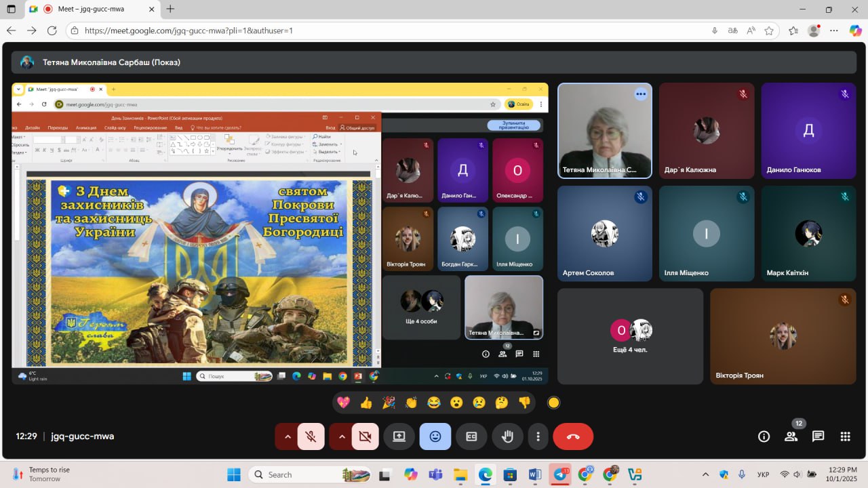Image resolution: width=868 pixels, height=488 pixels.
Task: Open the activities grid icon
Action: [845, 436]
